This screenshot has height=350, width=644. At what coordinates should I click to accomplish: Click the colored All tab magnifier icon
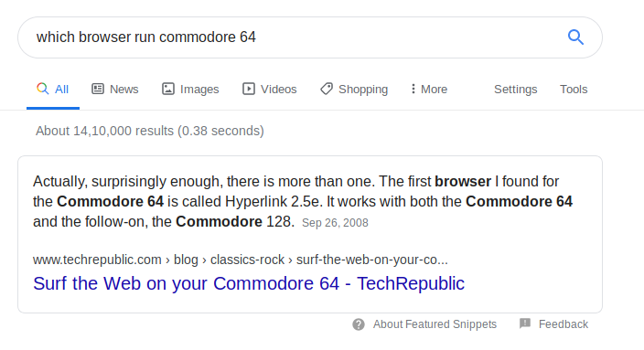(x=43, y=89)
